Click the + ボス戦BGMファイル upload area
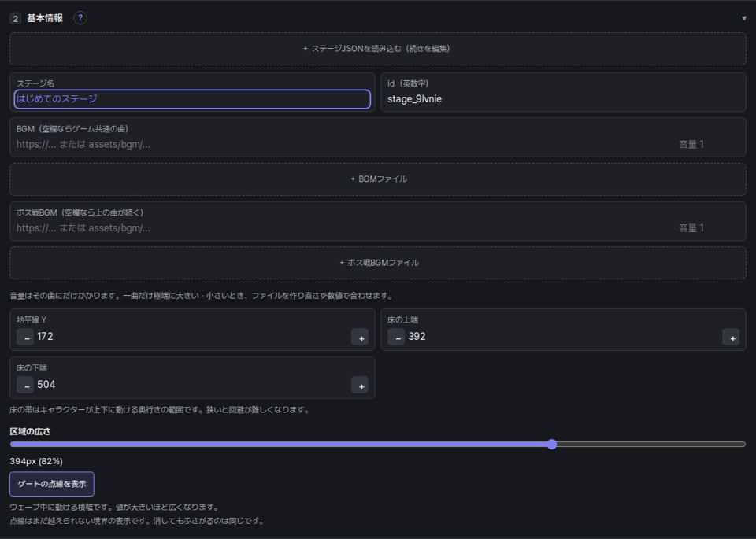This screenshot has width=756, height=539. 378,263
